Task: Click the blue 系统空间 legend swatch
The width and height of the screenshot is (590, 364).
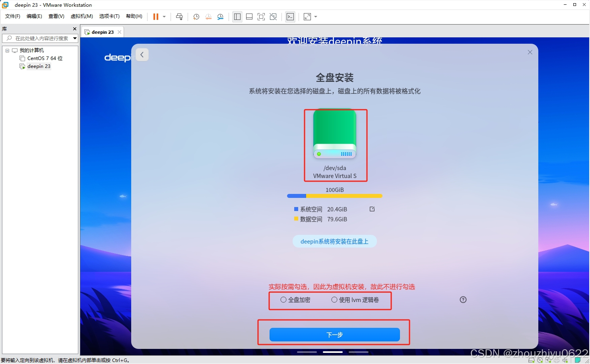Action: click(296, 209)
